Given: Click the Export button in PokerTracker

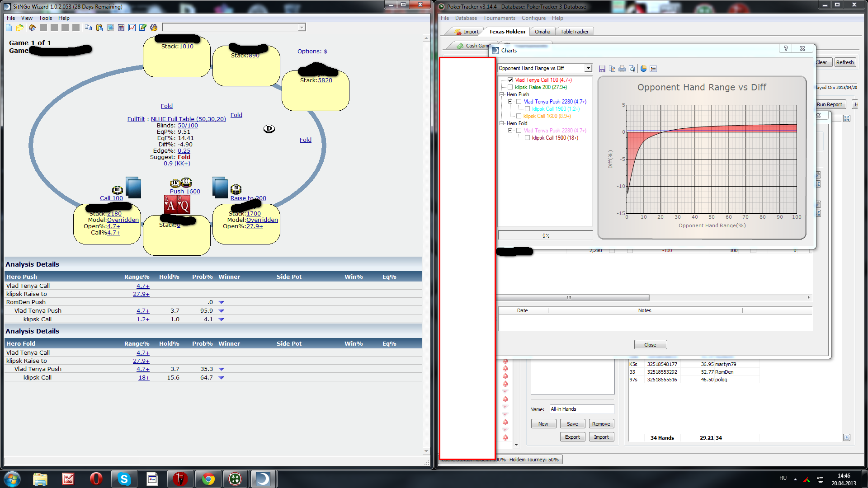Looking at the screenshot, I should click(x=572, y=437).
